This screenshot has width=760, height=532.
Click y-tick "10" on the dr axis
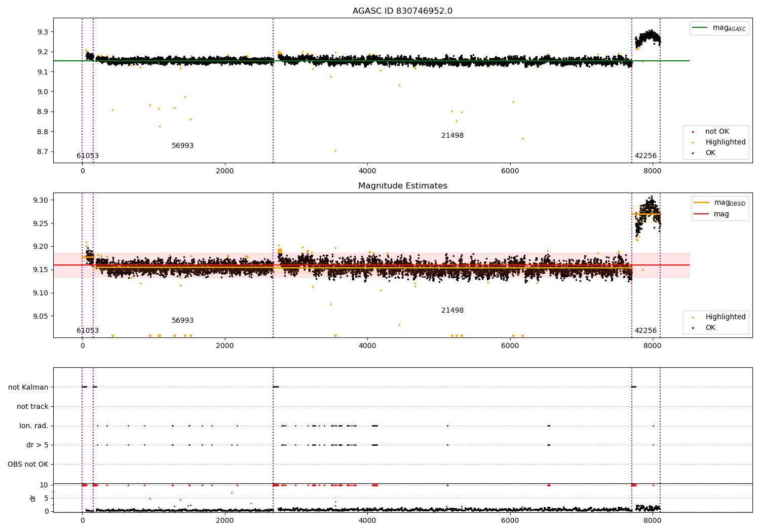[44, 485]
